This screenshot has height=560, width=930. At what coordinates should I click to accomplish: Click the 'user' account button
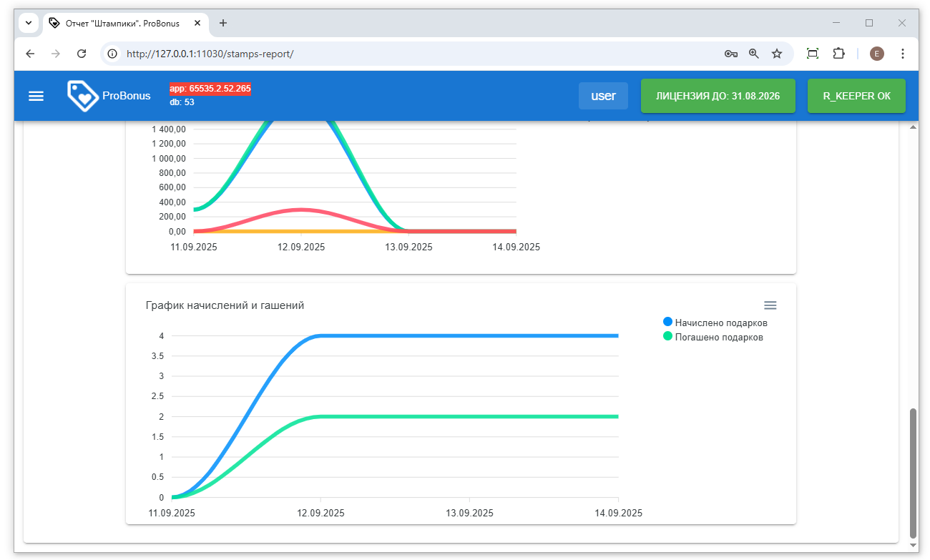click(603, 96)
